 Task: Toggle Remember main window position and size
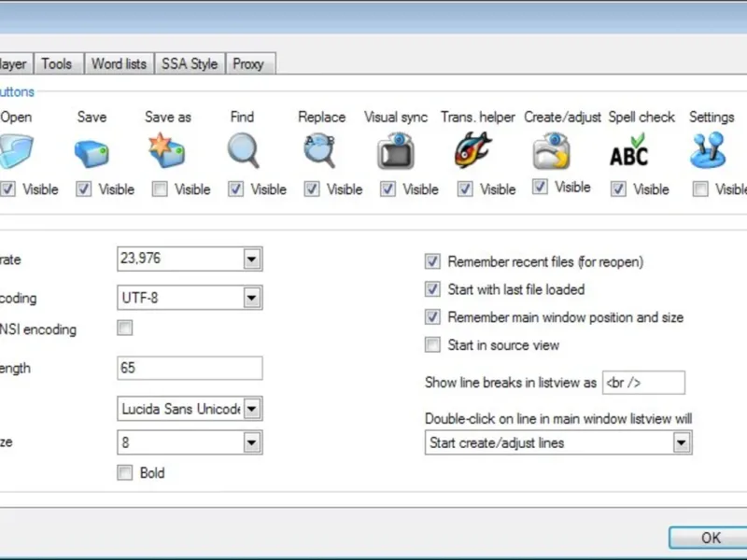click(432, 317)
